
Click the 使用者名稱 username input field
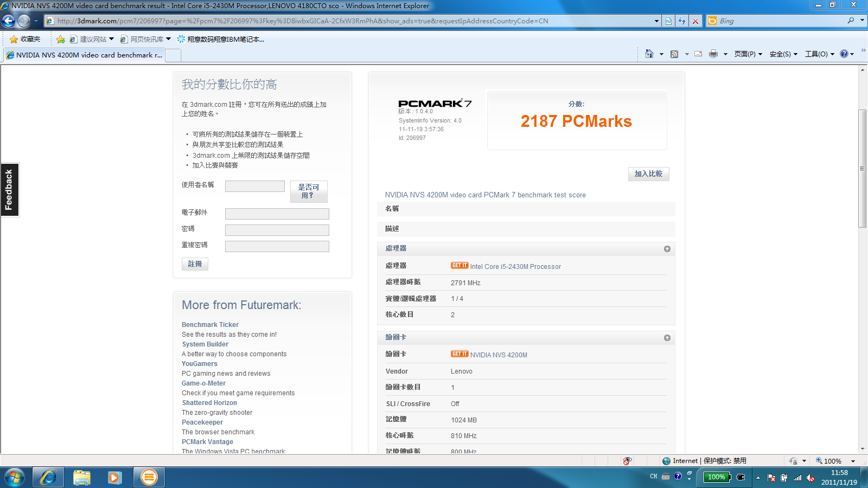point(255,186)
